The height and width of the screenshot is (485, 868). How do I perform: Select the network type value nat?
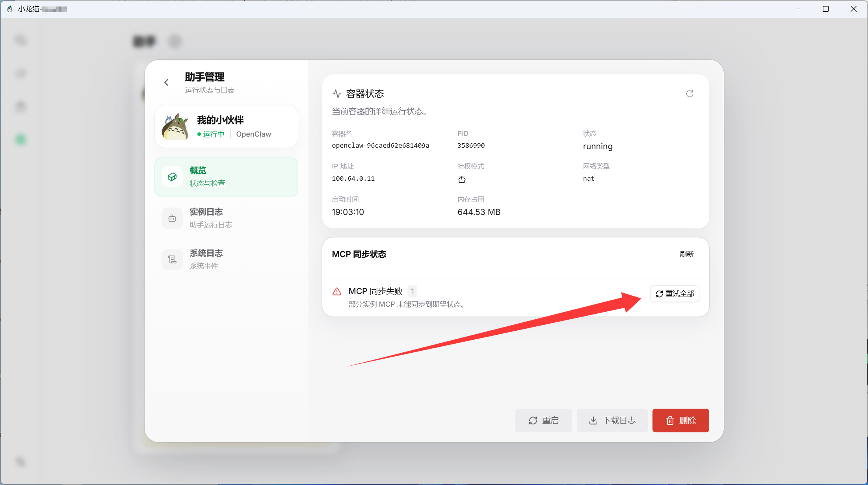pyautogui.click(x=589, y=179)
